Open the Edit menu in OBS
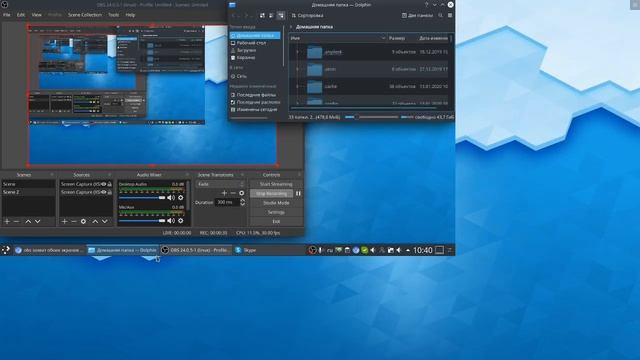 (20, 15)
